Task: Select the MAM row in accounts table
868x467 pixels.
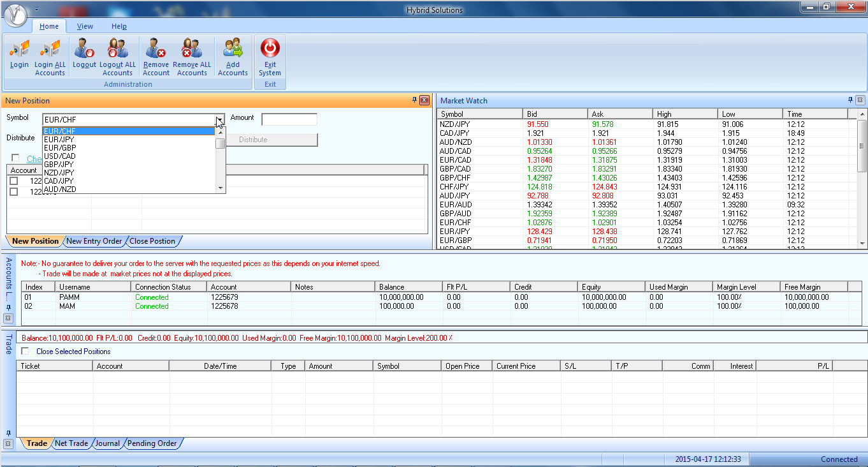Action: [x=441, y=306]
